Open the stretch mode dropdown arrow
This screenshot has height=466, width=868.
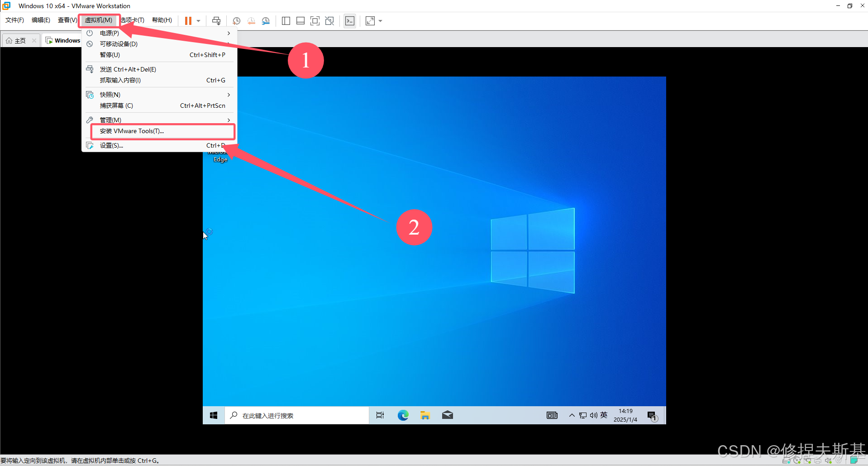point(380,21)
